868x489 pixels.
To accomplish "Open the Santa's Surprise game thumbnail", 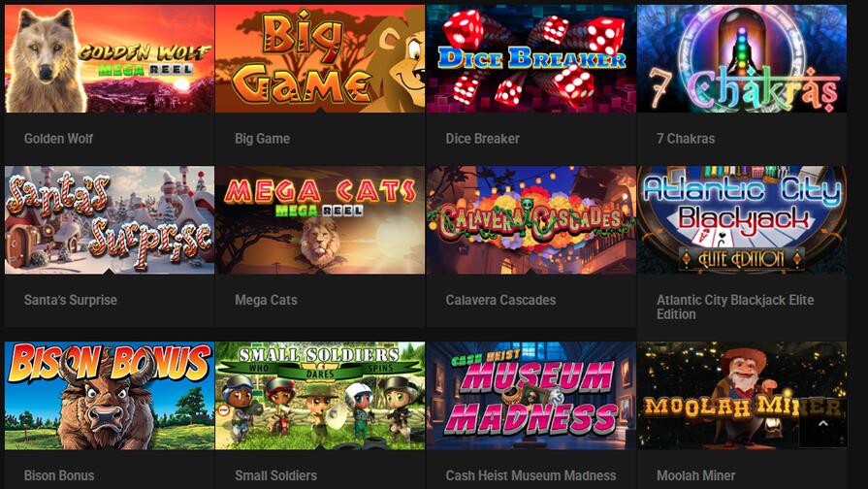I will coord(110,220).
